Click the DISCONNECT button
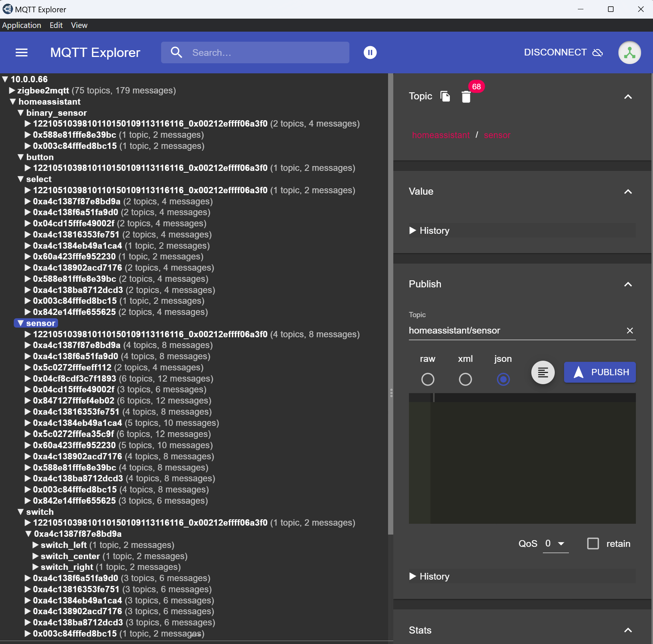The height and width of the screenshot is (644, 653). (563, 52)
